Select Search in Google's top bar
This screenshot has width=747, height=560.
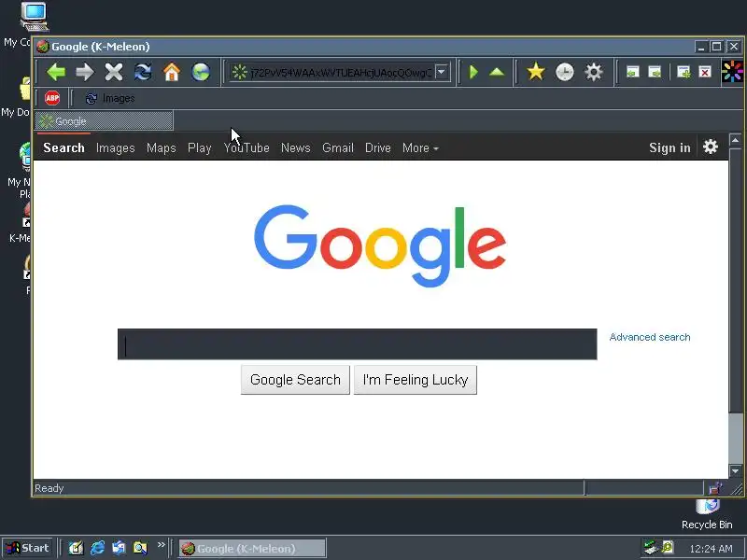coord(63,148)
